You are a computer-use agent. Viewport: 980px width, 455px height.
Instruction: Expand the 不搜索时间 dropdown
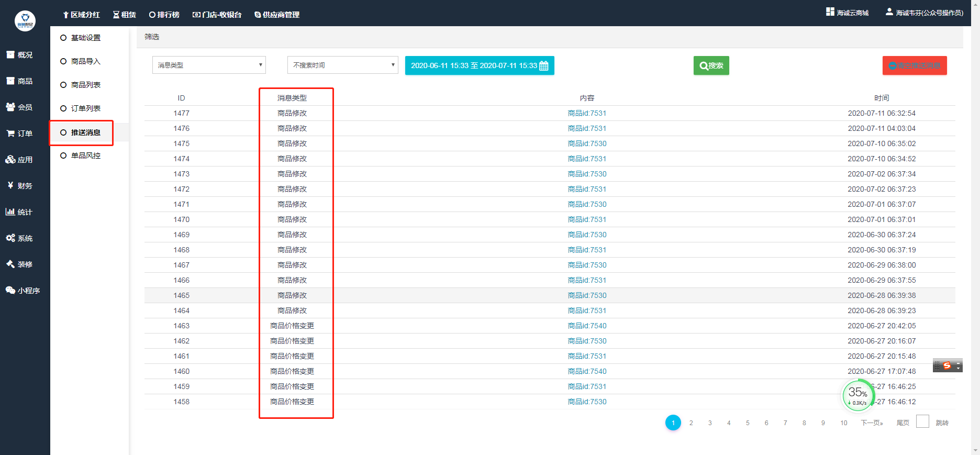click(x=343, y=65)
